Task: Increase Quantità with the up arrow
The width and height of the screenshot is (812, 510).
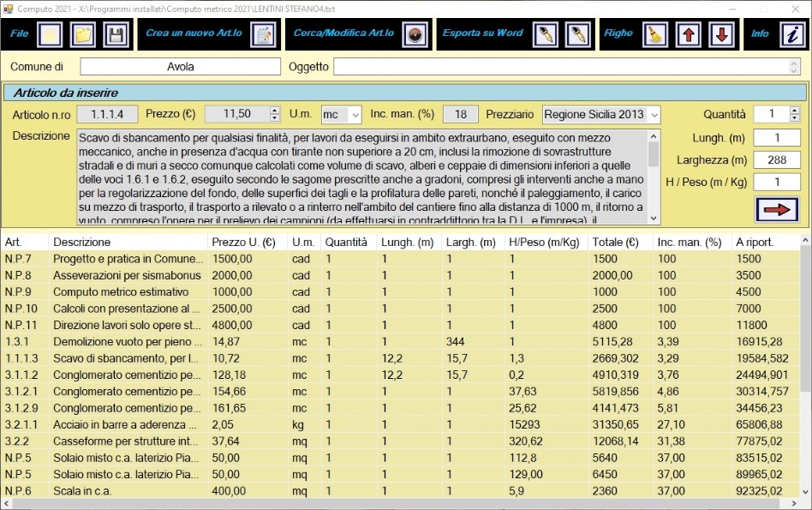Action: [x=794, y=111]
